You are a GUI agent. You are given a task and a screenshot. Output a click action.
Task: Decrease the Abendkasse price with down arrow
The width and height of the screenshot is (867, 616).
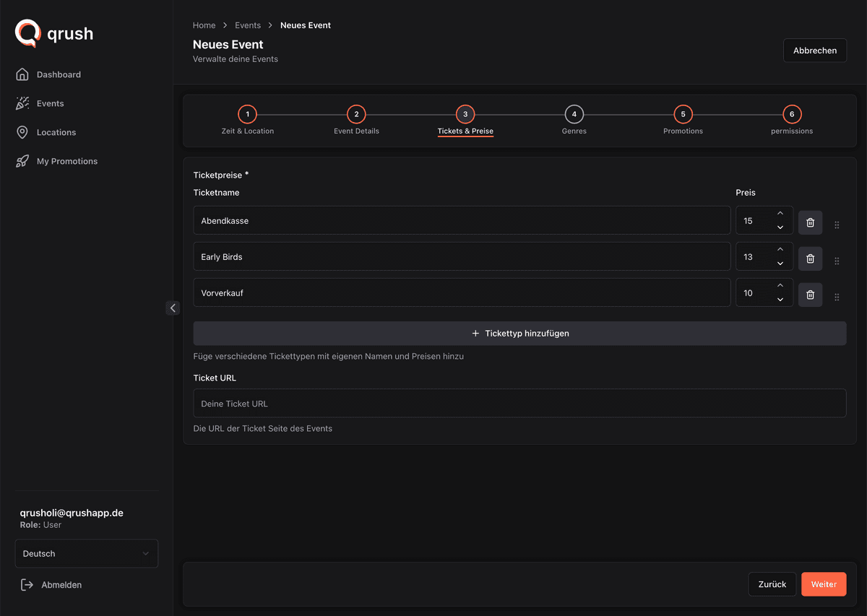coord(780,227)
